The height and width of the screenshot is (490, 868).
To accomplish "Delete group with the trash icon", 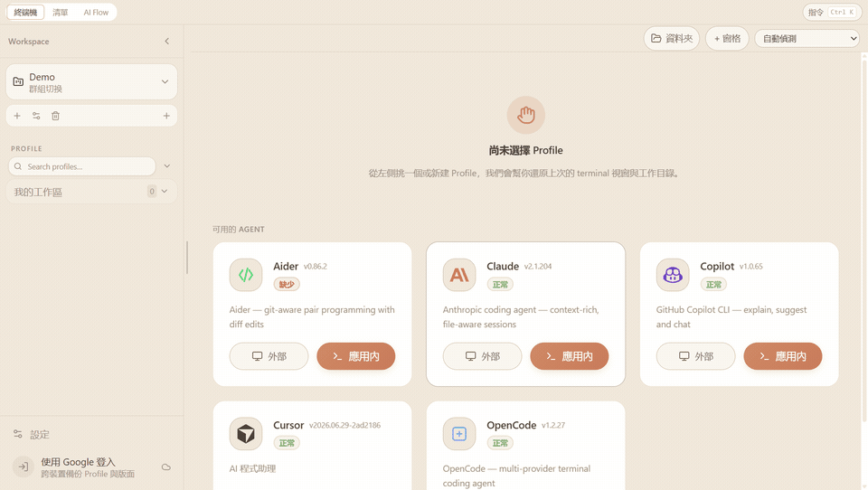I will tap(55, 116).
